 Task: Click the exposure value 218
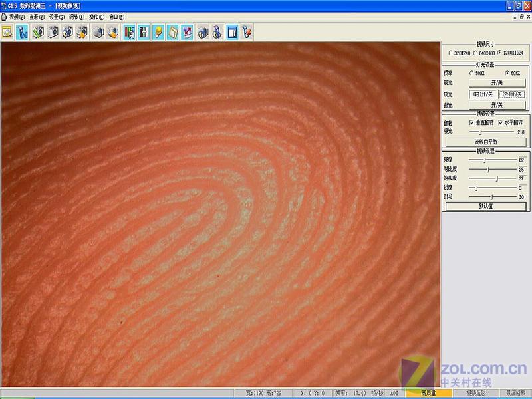(521, 132)
